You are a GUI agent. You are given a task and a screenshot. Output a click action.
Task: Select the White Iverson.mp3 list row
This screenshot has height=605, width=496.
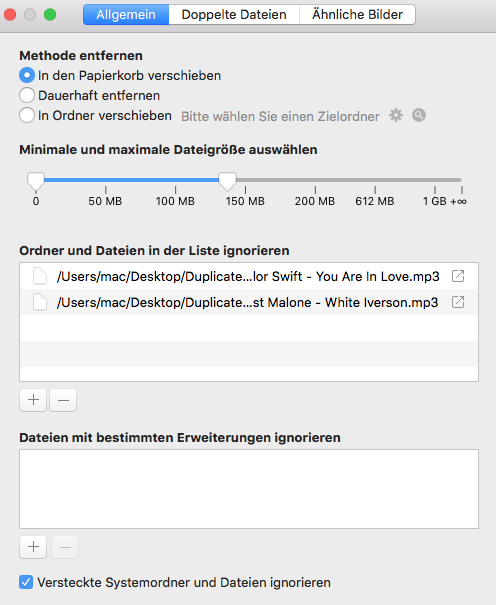pos(249,302)
